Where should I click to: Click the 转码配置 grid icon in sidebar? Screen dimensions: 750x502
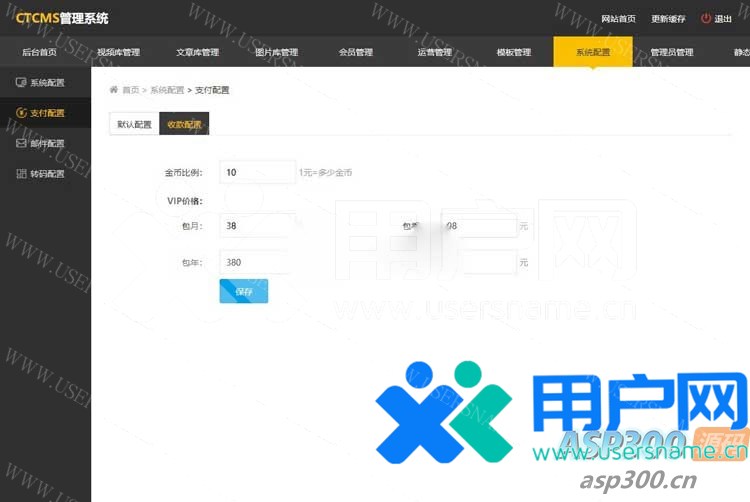pos(21,174)
